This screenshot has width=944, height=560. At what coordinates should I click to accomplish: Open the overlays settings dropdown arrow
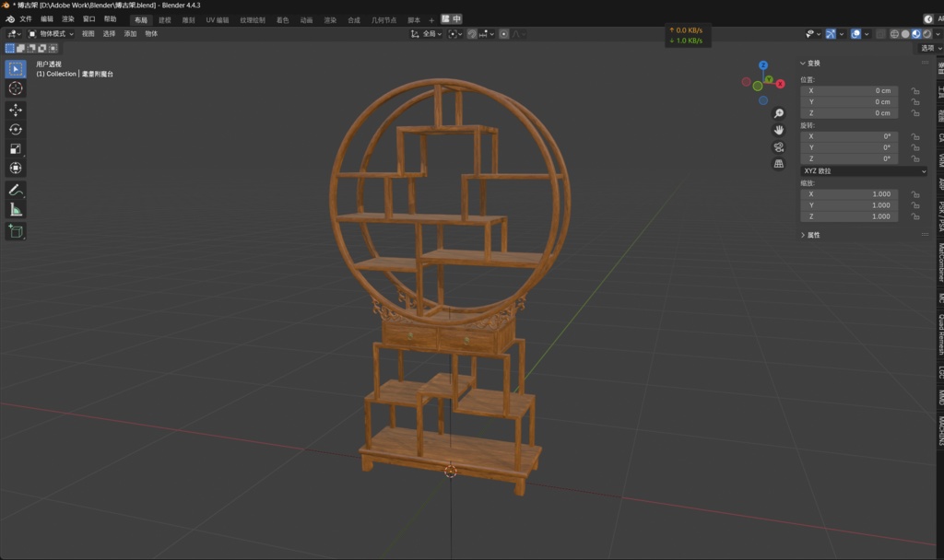click(x=867, y=34)
